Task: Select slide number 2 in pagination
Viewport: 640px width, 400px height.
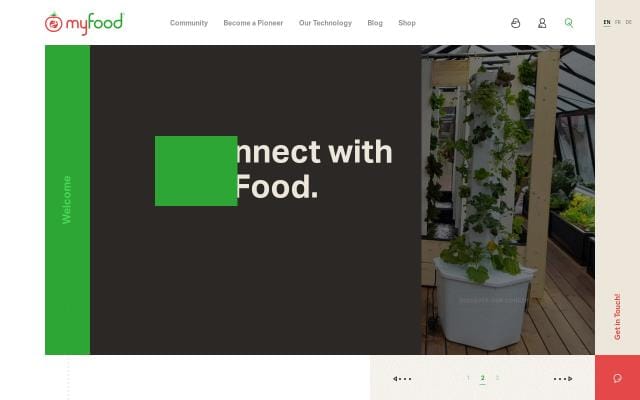Action: pos(482,378)
